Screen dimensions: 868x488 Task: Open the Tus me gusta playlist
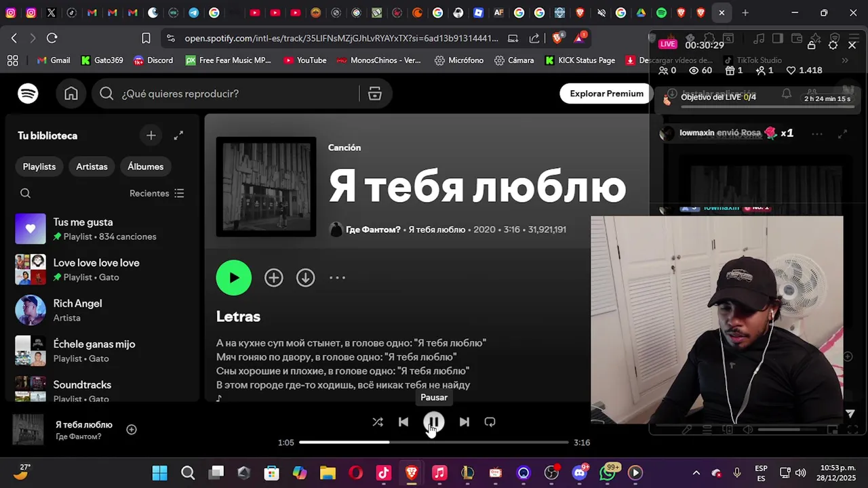coord(102,229)
